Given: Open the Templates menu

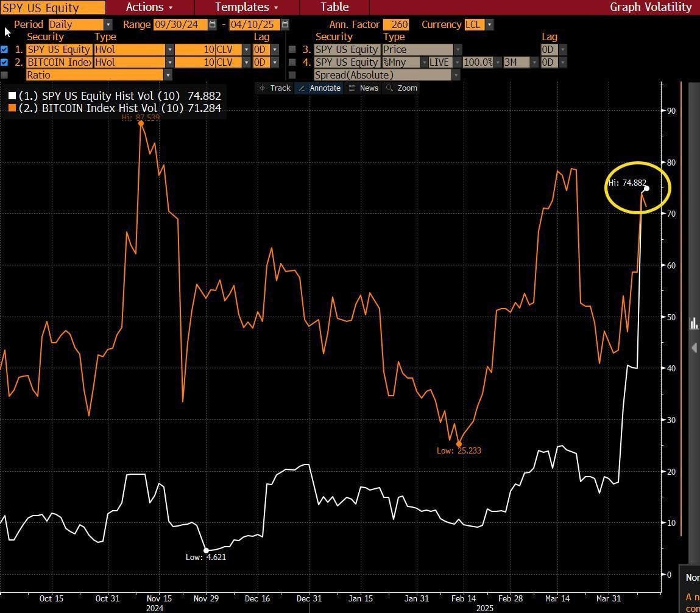Looking at the screenshot, I should pyautogui.click(x=246, y=7).
